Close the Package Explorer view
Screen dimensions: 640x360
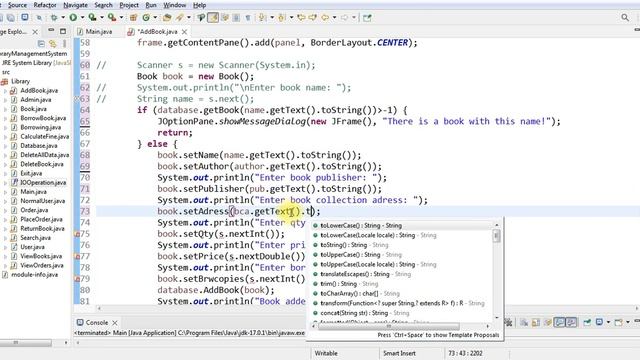pyautogui.click(x=35, y=31)
